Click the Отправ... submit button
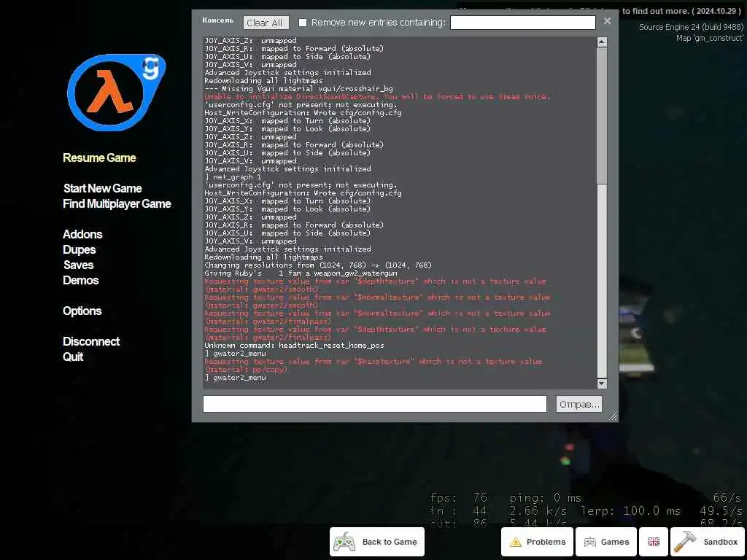This screenshot has width=747, height=560. [578, 404]
